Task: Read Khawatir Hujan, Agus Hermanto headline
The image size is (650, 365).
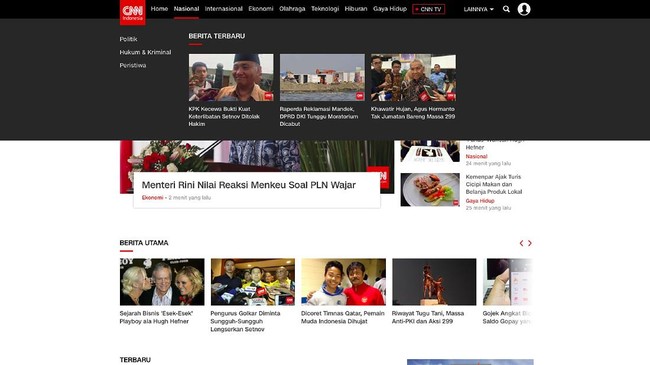Action: coord(413,113)
